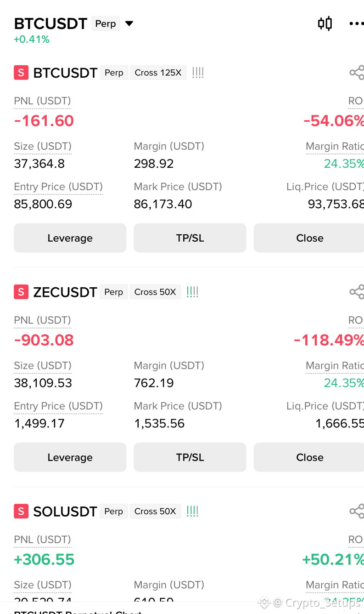
Task: Open the ZECUSDT Cross 50X margin selector
Action: point(155,292)
